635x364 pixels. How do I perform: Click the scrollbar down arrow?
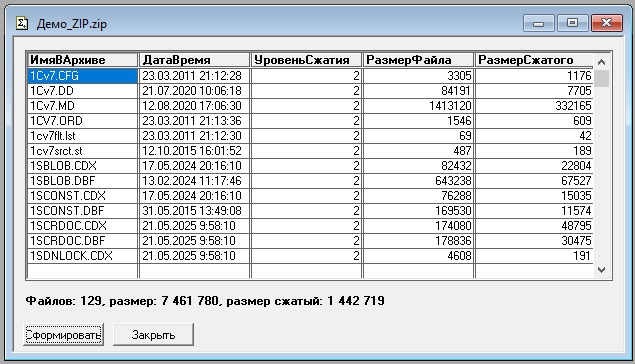click(x=601, y=270)
